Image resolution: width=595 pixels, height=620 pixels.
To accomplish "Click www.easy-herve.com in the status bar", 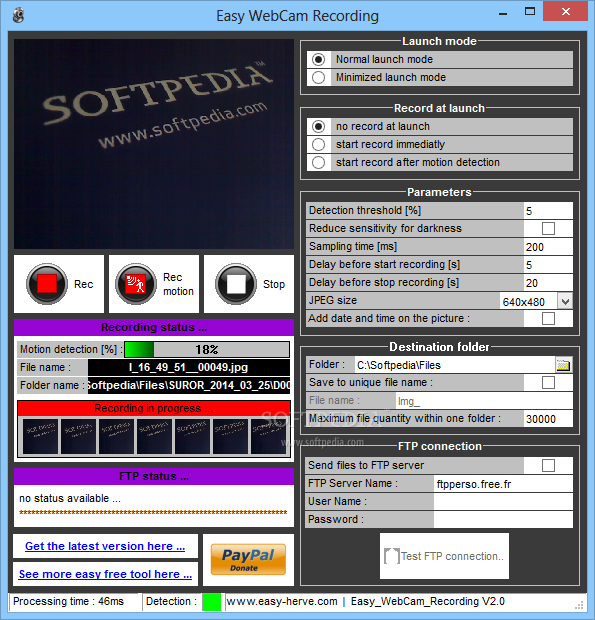I will point(282,601).
